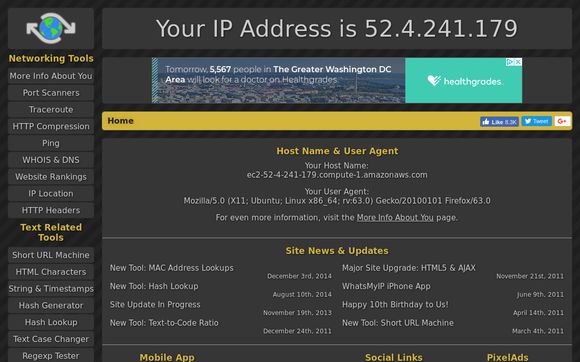The width and height of the screenshot is (580, 362).
Task: Open String & Timestamps tool
Action: (51, 289)
